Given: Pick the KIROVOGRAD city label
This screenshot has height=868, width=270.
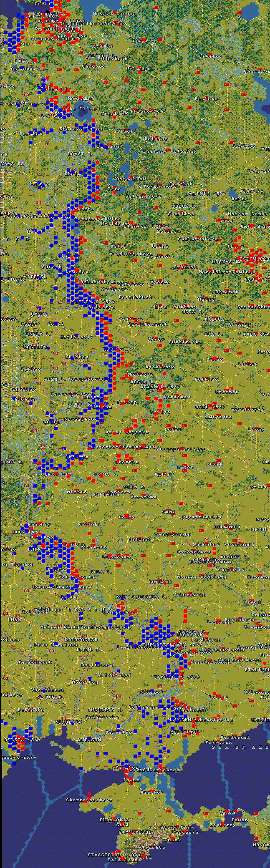Looking at the screenshot, I should tap(81, 639).
